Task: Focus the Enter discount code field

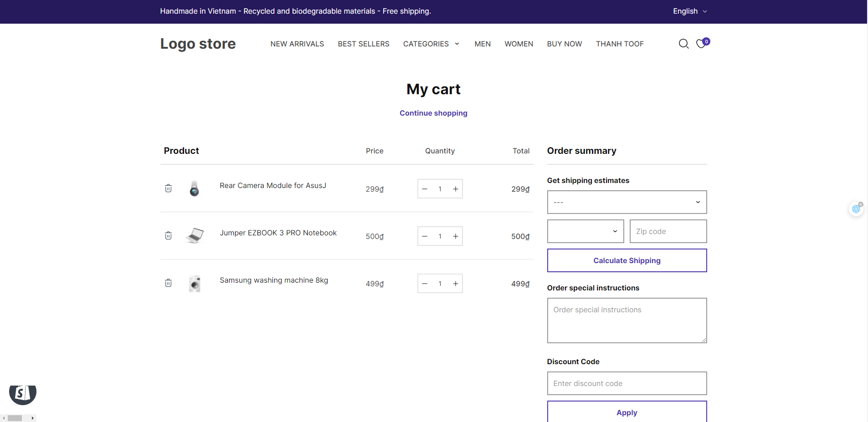Action: coord(627,383)
